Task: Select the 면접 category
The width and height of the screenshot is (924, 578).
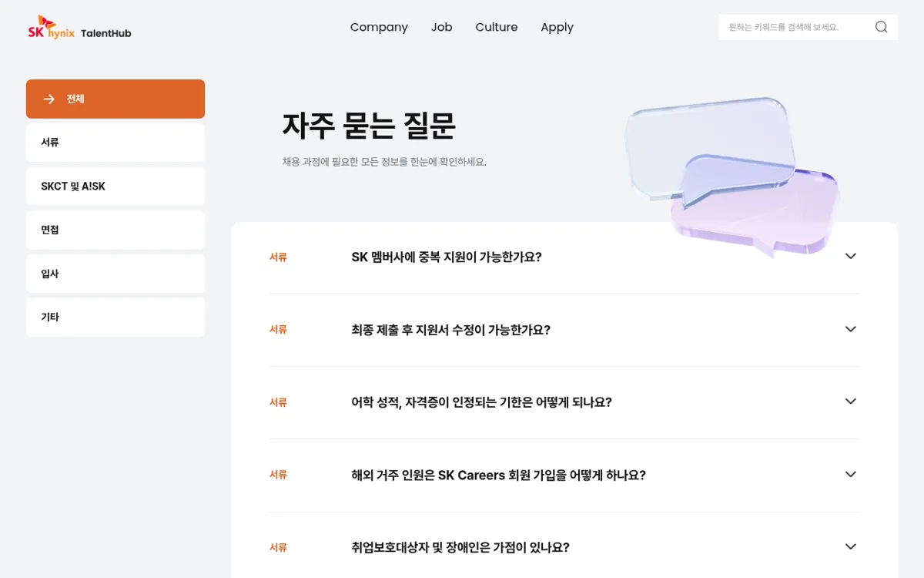Action: coord(115,230)
